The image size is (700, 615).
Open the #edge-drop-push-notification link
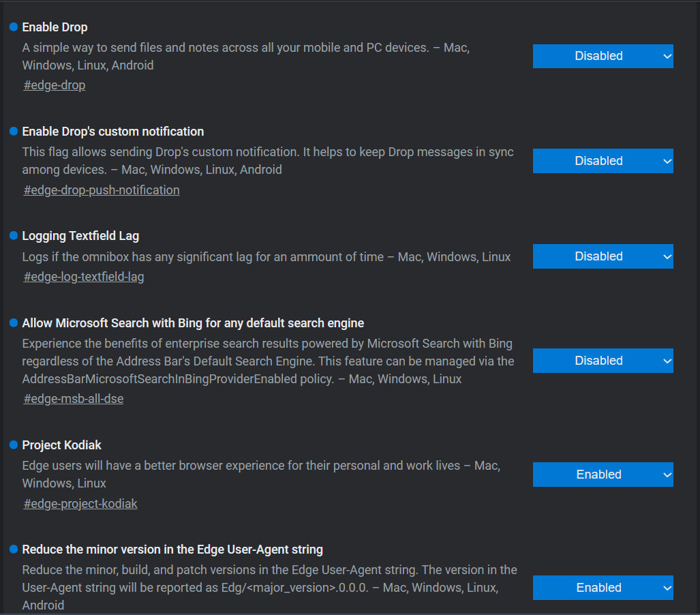tap(102, 190)
